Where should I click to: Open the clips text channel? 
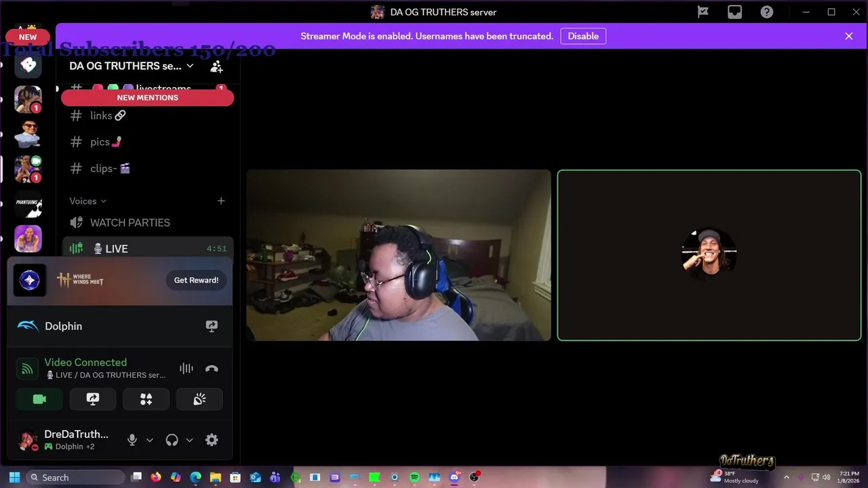pos(147,169)
